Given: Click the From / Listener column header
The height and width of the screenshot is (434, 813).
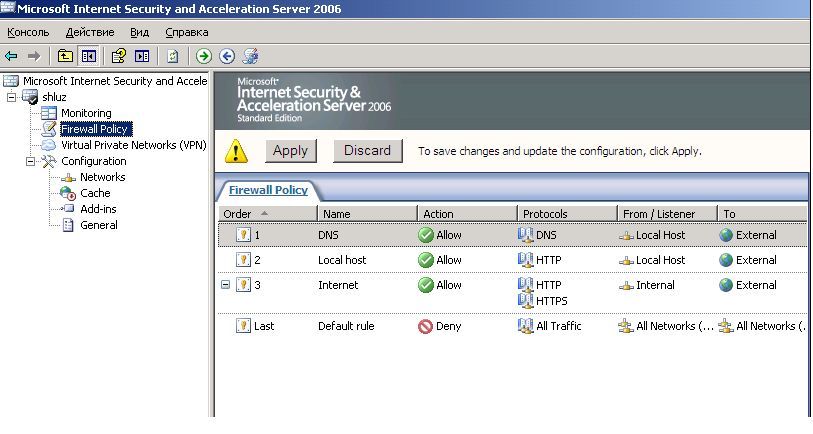Looking at the screenshot, I should click(x=667, y=214).
